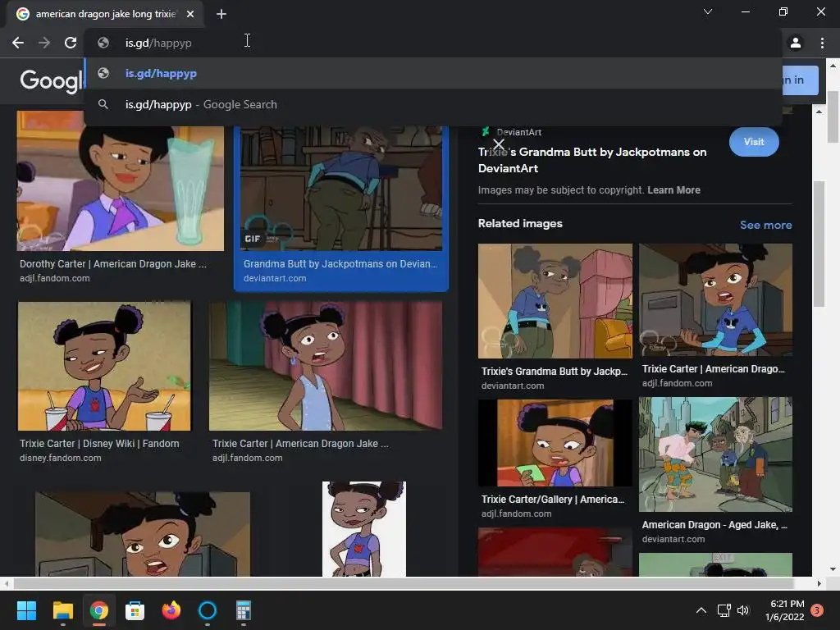
Task: Click the Visit button
Action: tap(754, 142)
